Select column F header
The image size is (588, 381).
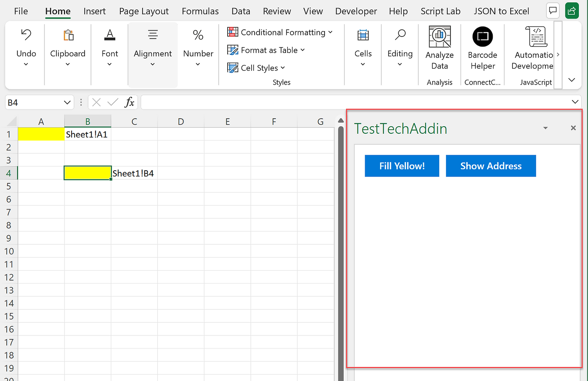274,121
